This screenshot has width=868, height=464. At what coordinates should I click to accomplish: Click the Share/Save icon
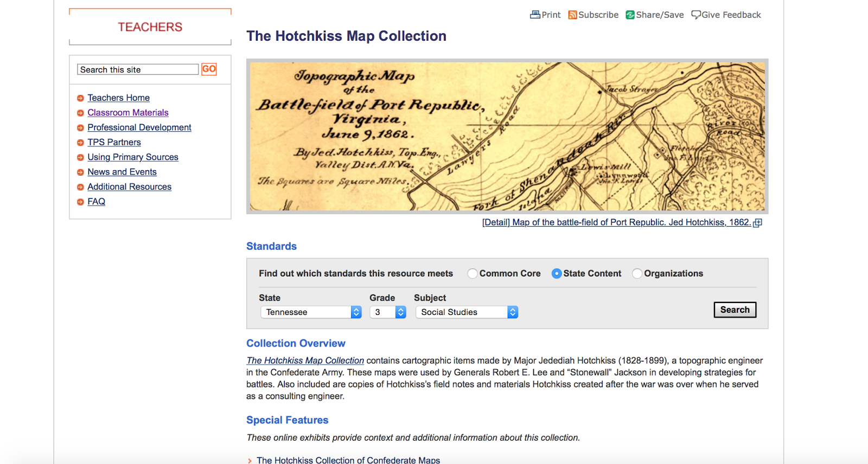pyautogui.click(x=630, y=15)
